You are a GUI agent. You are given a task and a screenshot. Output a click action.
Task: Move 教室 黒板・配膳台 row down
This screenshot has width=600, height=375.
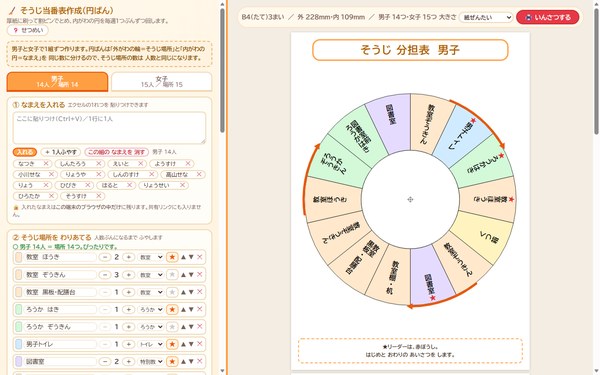pos(191,292)
